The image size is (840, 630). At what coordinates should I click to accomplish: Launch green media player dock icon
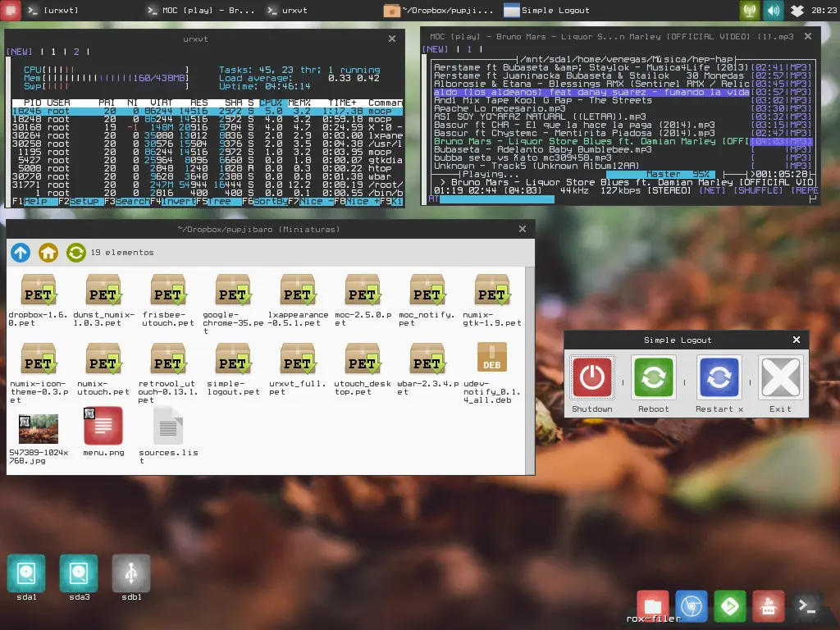(x=729, y=606)
